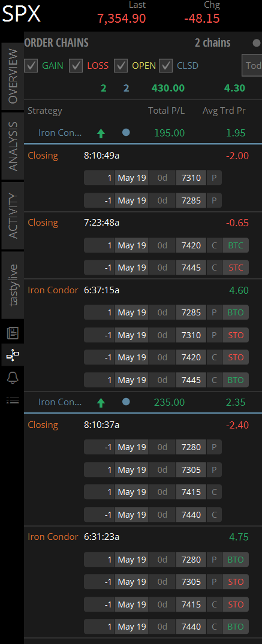Click the Strategy column header
The width and height of the screenshot is (262, 644).
click(x=45, y=111)
